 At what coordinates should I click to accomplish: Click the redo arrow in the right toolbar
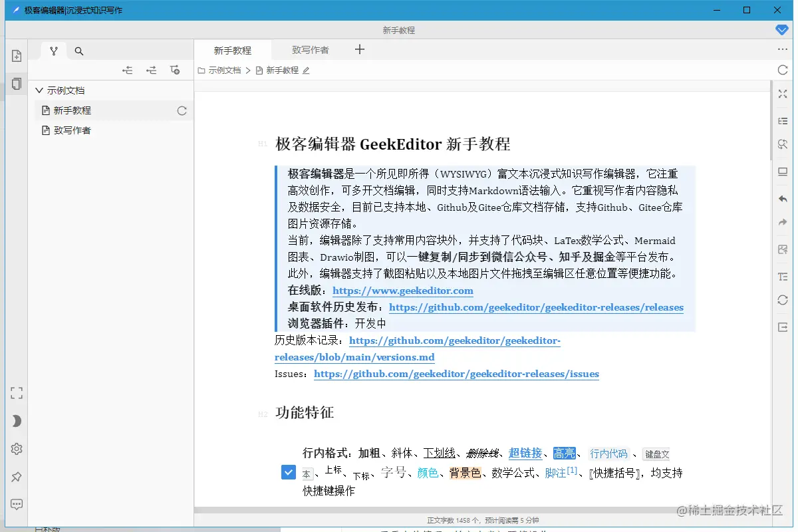(x=783, y=222)
